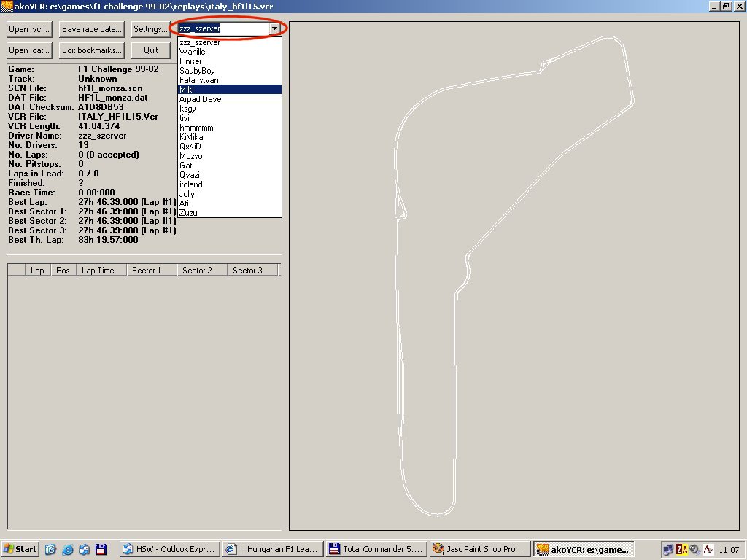This screenshot has width=747, height=560.
Task: Click Save race data... button
Action: pos(91,29)
